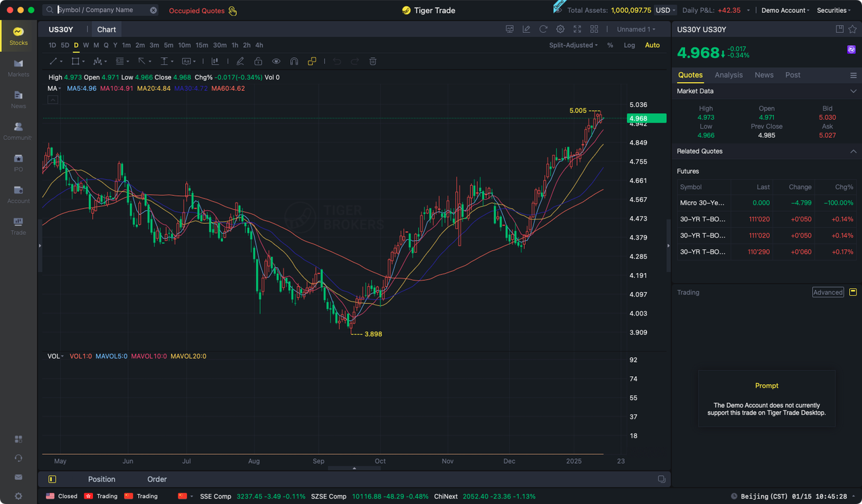Screen dimensions: 862x504
Task: Switch to the Analysis tab
Action: [729, 75]
